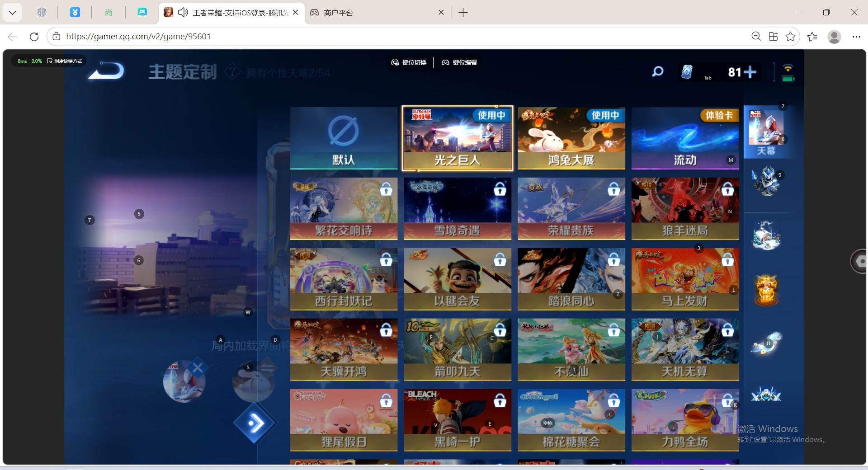Open the browser favorites list icon
Screen dimensions: 868x470
pos(812,37)
